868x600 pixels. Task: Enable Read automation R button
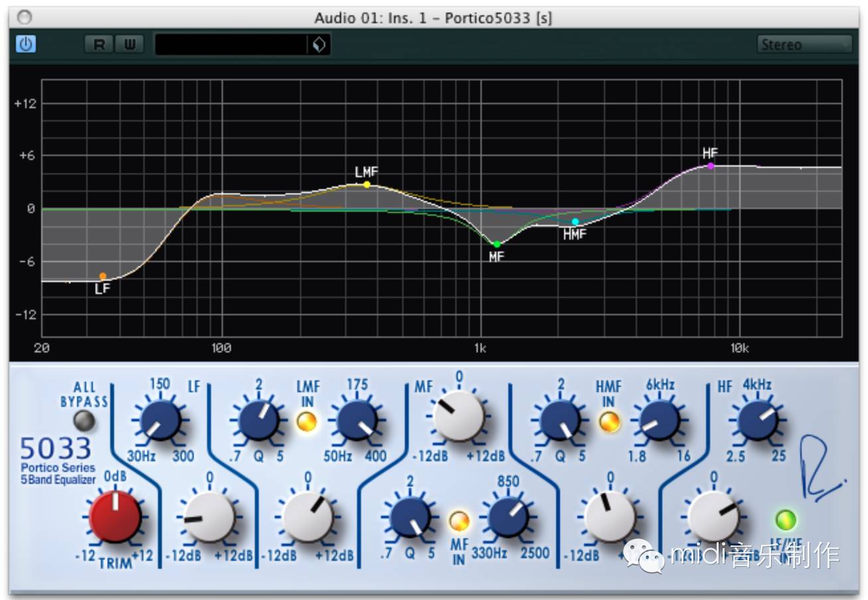(x=99, y=44)
